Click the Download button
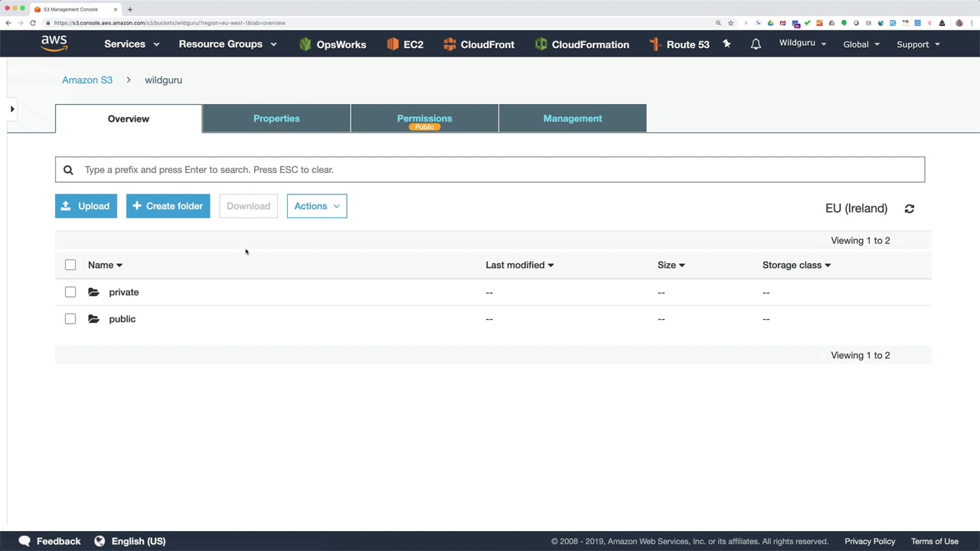Screen dimensions: 980x551 [248, 206]
